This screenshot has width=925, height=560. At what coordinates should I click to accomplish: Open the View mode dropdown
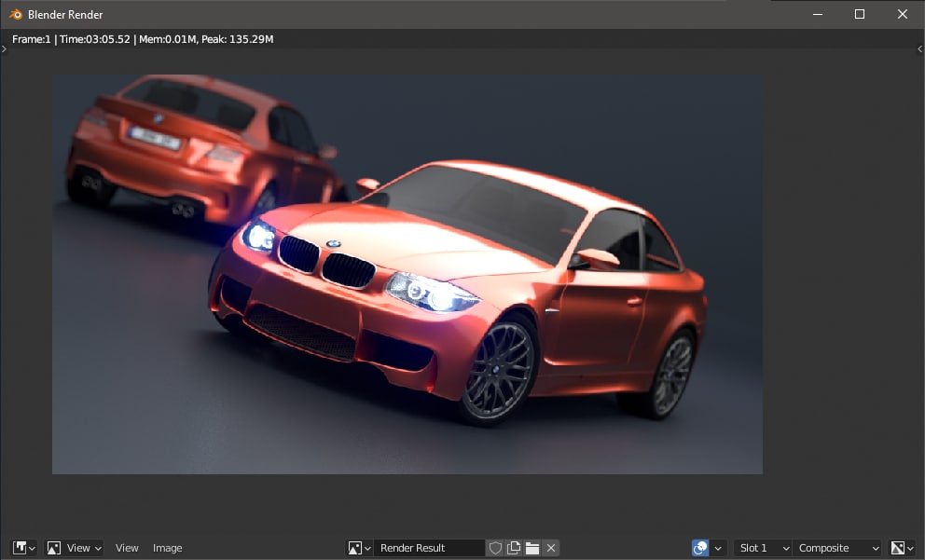click(x=74, y=548)
